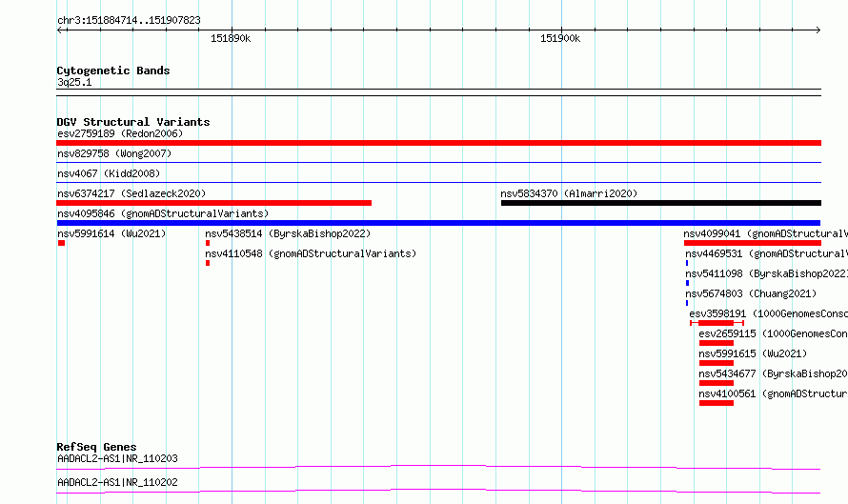848x504 pixels.
Task: Select the 3q25.1 band label
Action: coord(74,82)
